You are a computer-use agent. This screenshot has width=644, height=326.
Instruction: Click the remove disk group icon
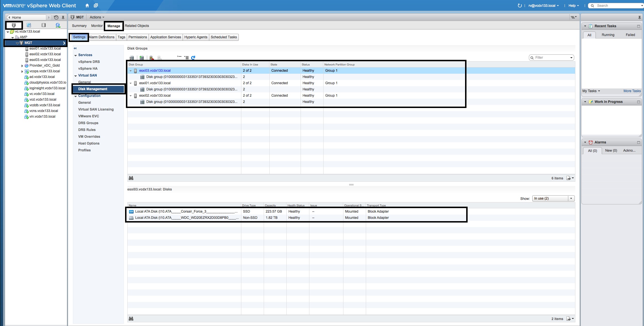coord(152,58)
